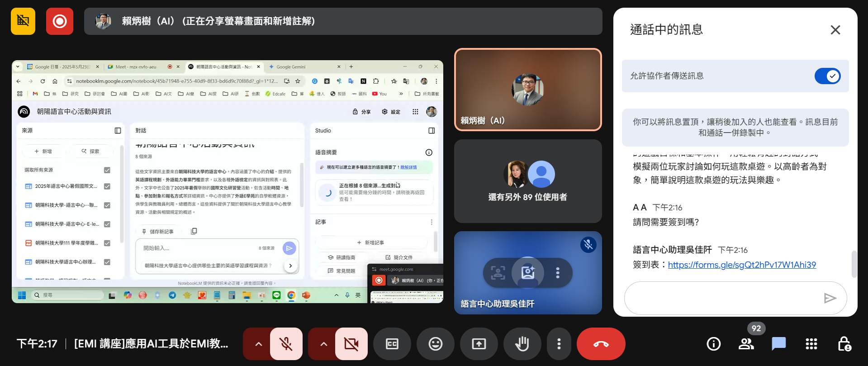Turn on closed captions

(392, 344)
